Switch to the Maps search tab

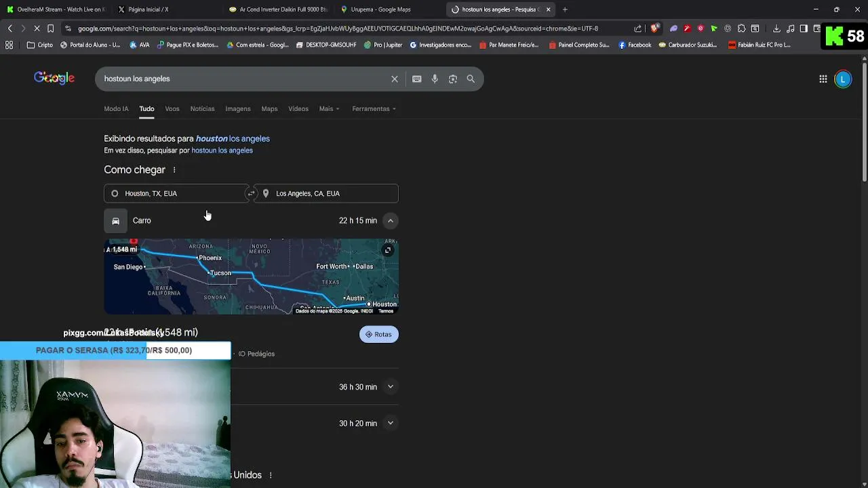[269, 108]
